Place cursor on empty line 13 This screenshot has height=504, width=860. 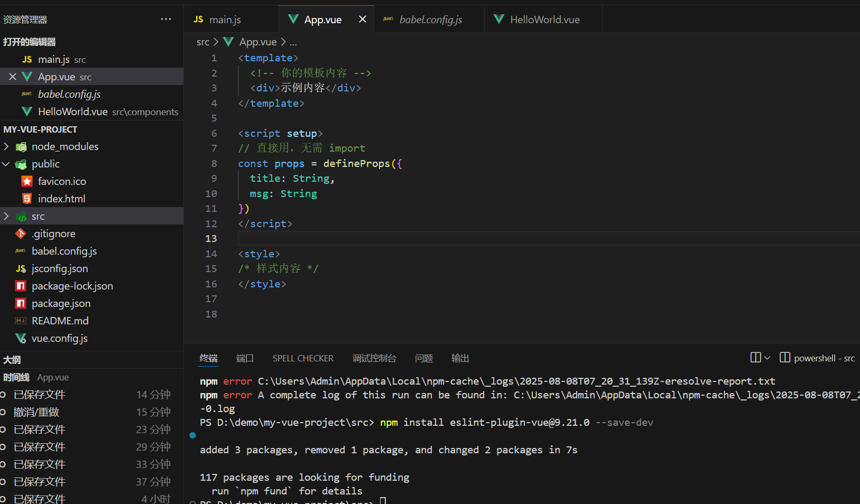tap(549, 239)
